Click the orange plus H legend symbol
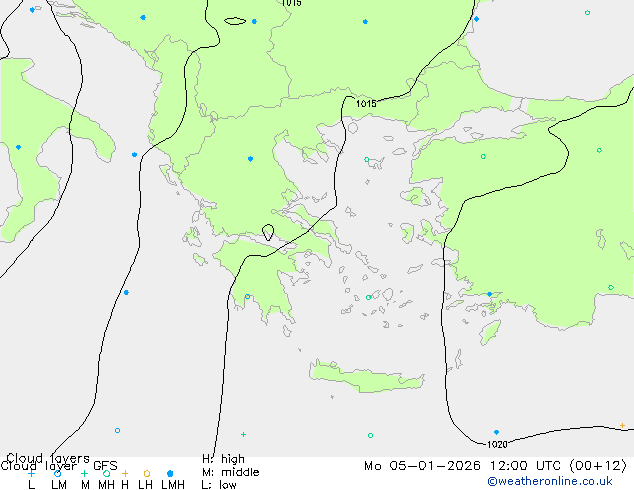 click(125, 473)
